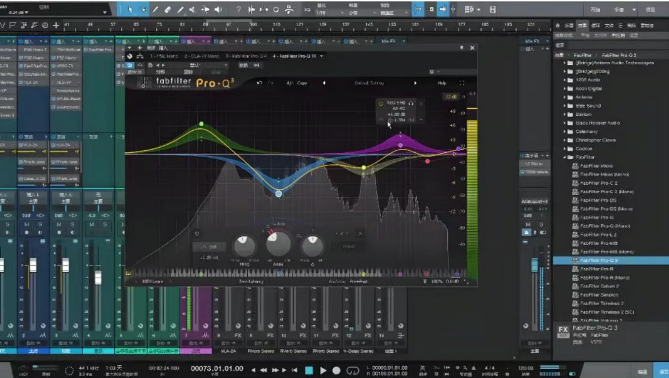Image resolution: width=669 pixels, height=378 pixels.
Task: Toggle the Loop transport button
Action: tap(352, 370)
